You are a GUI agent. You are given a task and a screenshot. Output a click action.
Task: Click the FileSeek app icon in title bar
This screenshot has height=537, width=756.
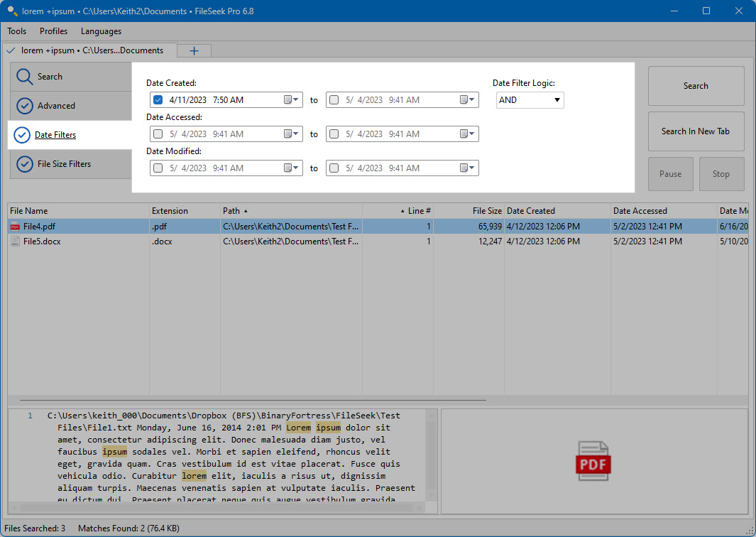12,11
